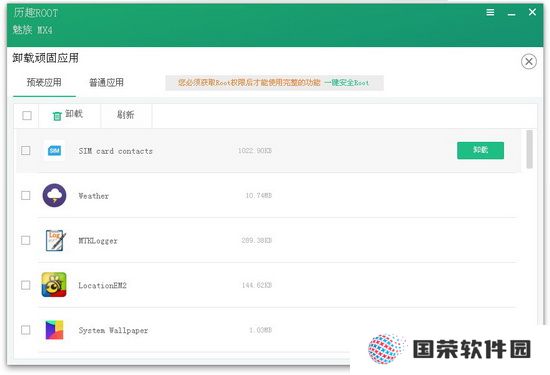
Task: Select the Weather name text
Action: 94,196
